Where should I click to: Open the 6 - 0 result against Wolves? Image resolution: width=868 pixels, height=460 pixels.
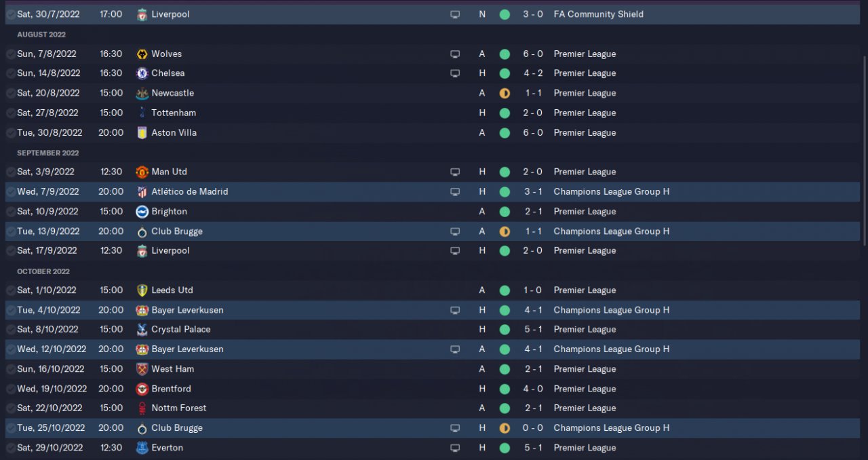(x=532, y=54)
